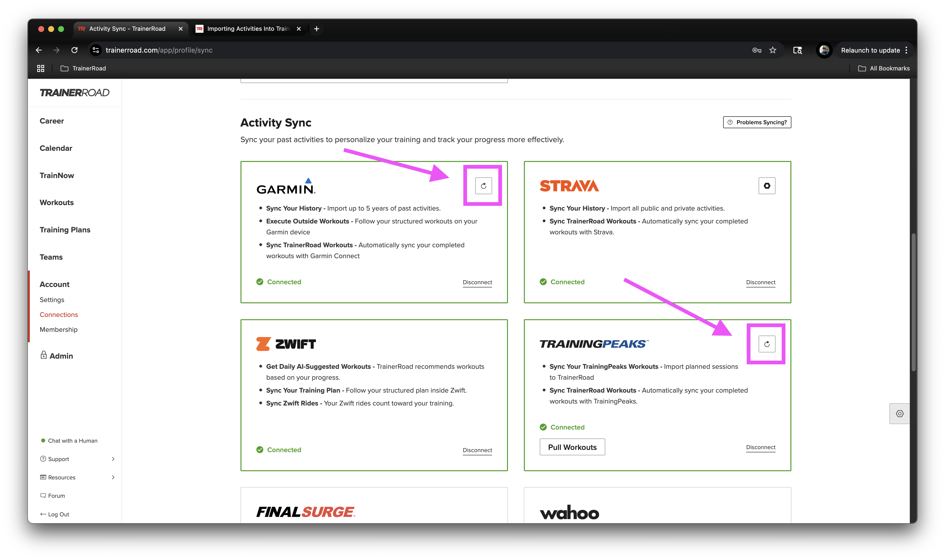The height and width of the screenshot is (560, 945).
Task: Open Chrome three-dot menu
Action: [x=906, y=50]
